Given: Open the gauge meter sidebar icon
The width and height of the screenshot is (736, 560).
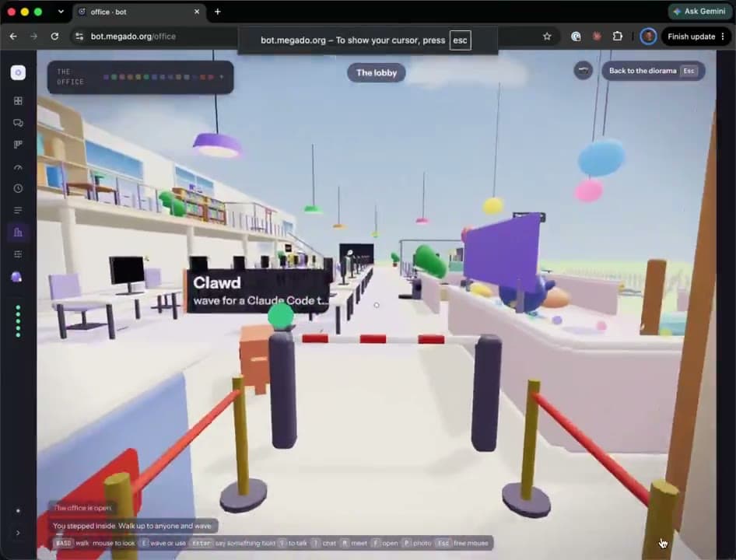Looking at the screenshot, I should point(18,166).
